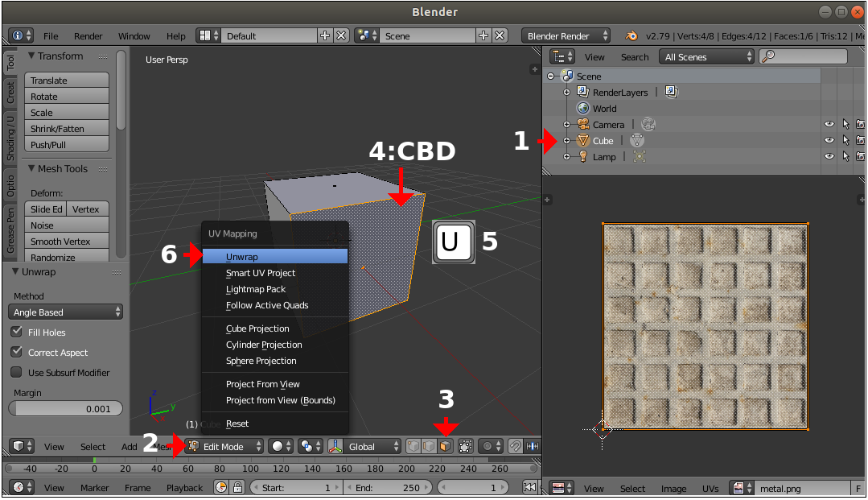
Task: Click the Blender logo icon
Action: [631, 35]
